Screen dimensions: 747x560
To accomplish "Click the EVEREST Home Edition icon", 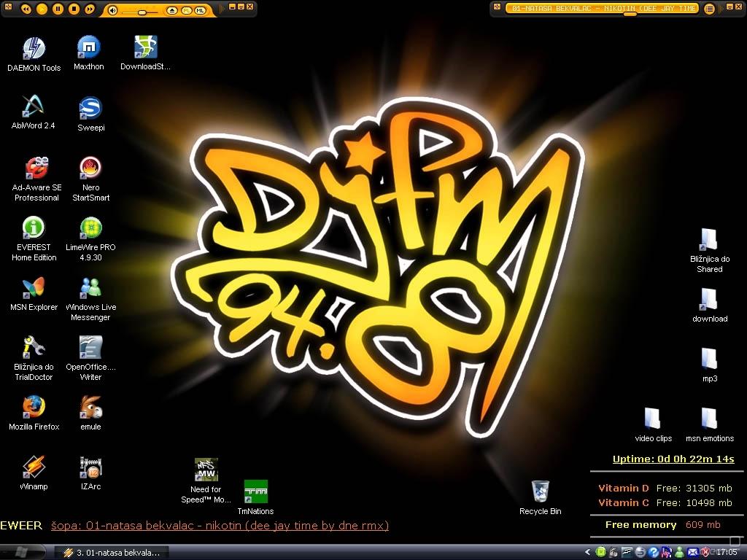I will point(34,239).
